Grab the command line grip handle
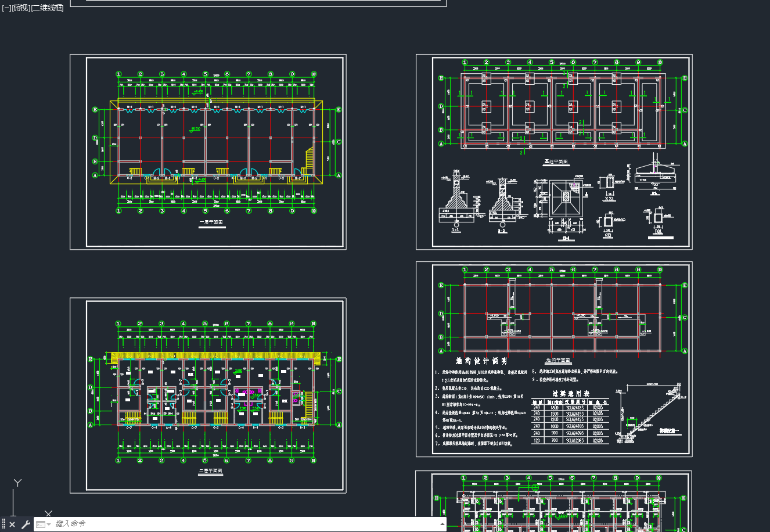This screenshot has width=770, height=532. coord(3,524)
